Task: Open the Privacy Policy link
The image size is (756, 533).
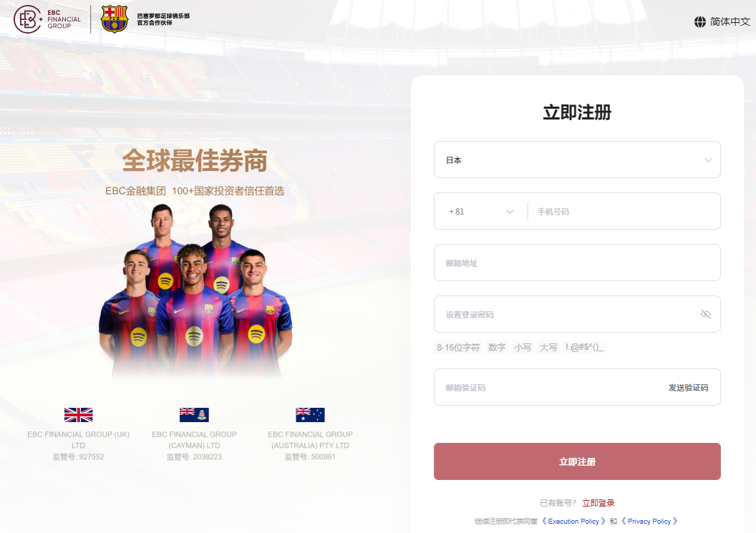Action: coord(649,521)
